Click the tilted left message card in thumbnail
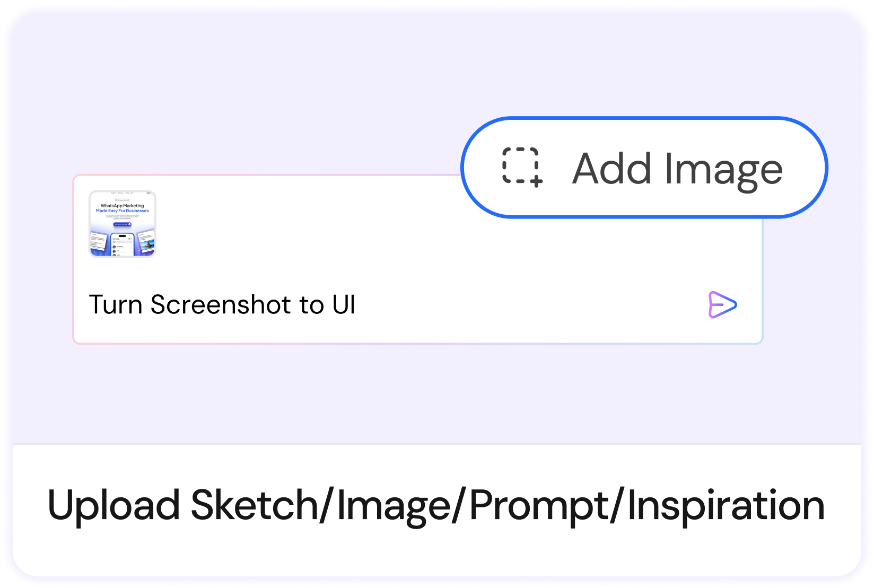Viewport: 874px width, 588px height. coord(99,241)
